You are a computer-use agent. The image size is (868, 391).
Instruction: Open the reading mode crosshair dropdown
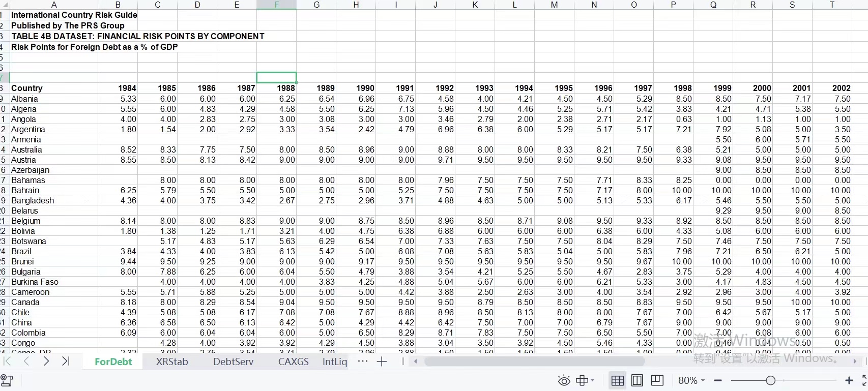coord(585,380)
